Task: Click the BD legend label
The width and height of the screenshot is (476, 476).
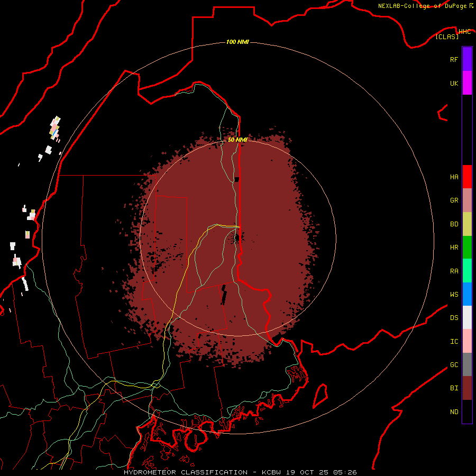Action: 454,224
